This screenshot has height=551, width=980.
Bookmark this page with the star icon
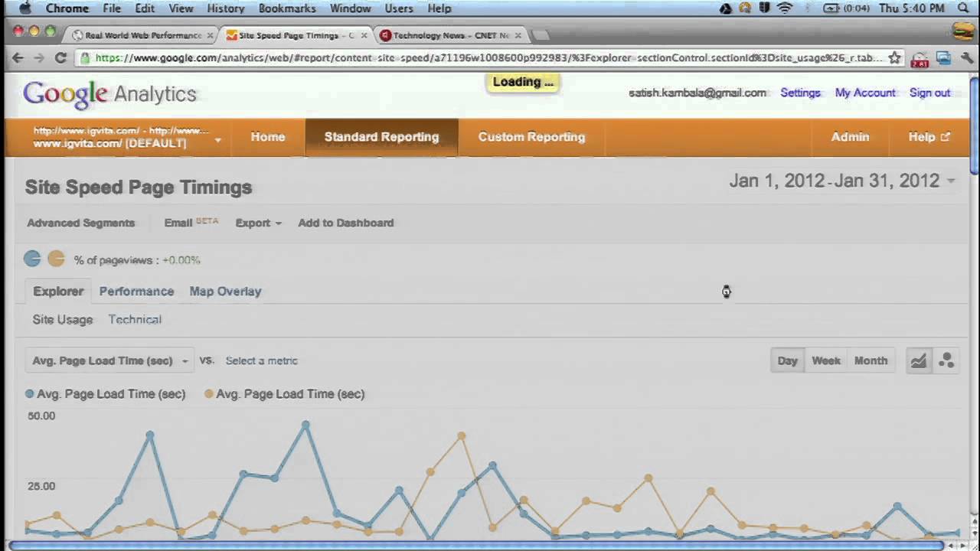[x=894, y=58]
